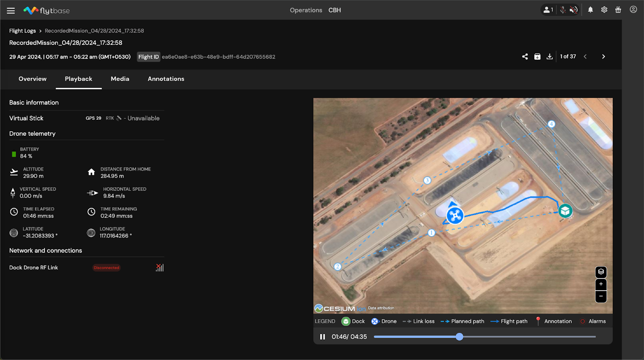The height and width of the screenshot is (360, 644).
Task: Toggle the speaker mute icon
Action: [574, 10]
